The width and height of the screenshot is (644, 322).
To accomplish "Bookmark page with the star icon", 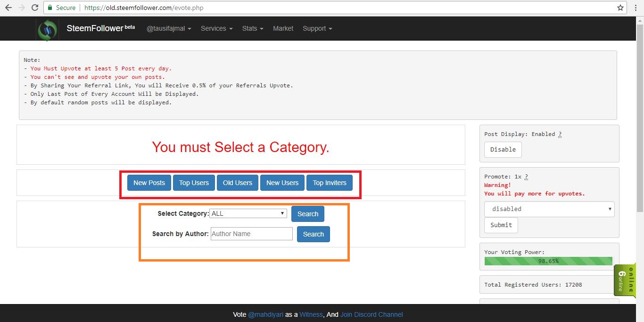I will (620, 8).
